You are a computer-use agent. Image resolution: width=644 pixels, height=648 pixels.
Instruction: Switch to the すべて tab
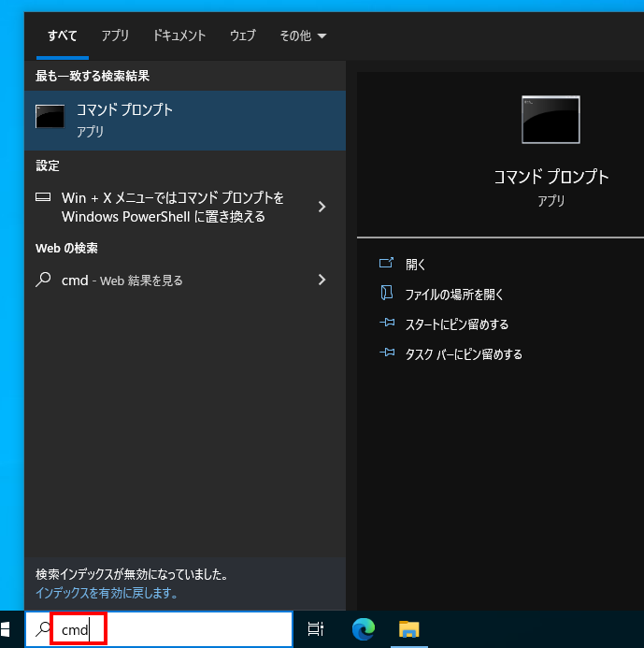point(63,36)
